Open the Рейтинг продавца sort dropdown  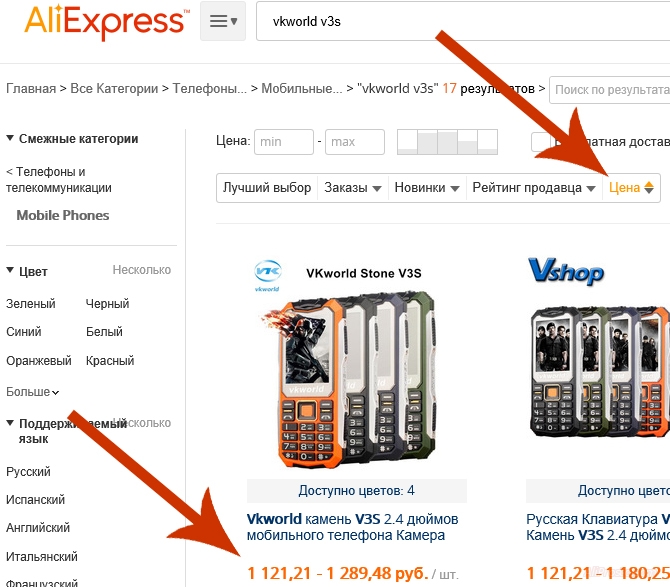(534, 188)
